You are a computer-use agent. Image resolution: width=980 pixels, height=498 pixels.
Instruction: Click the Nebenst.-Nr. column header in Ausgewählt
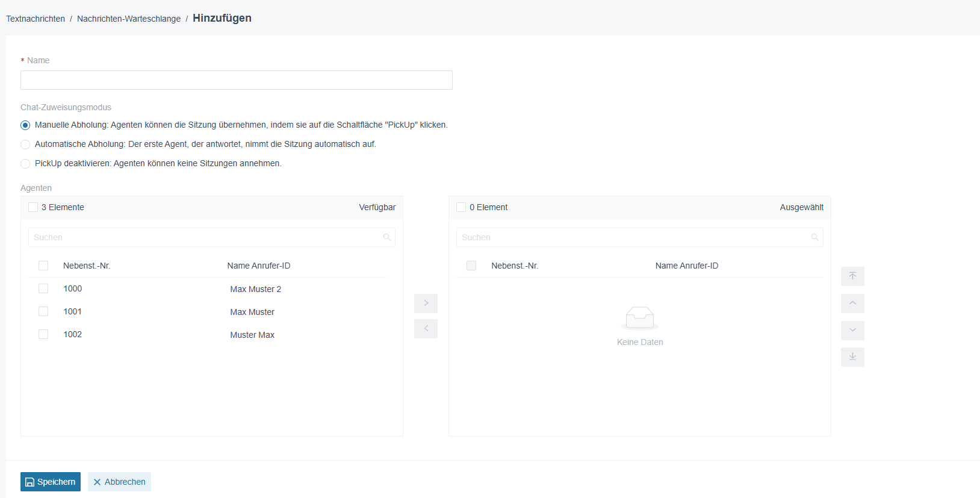click(515, 266)
